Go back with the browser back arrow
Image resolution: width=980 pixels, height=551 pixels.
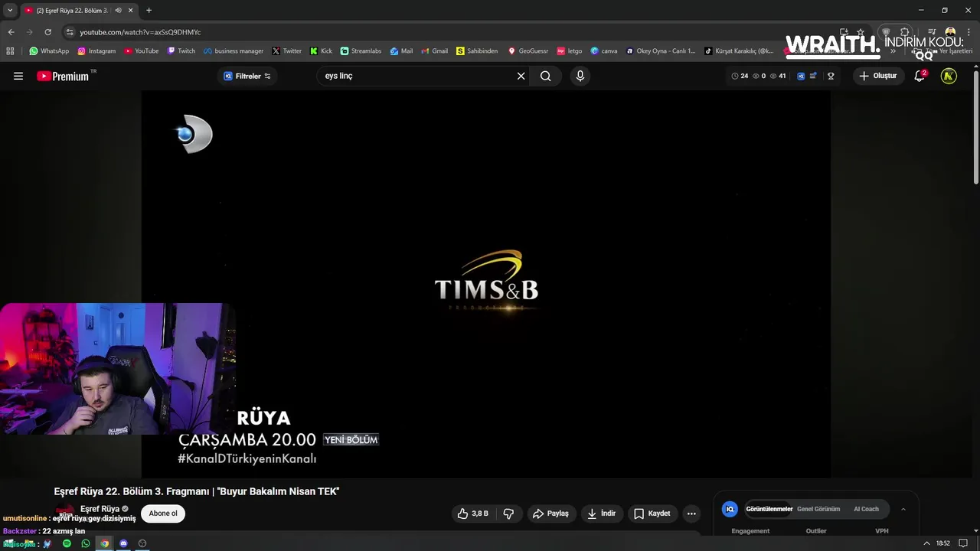click(11, 32)
